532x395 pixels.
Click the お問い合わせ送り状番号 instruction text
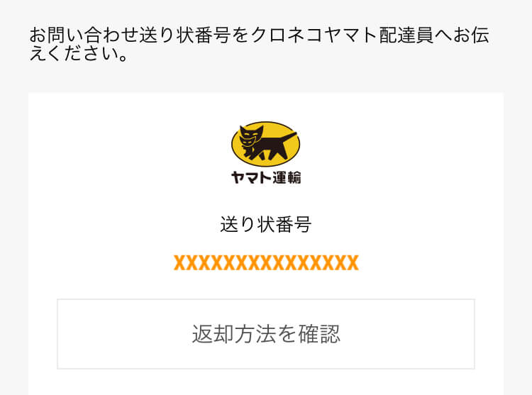tap(131, 35)
